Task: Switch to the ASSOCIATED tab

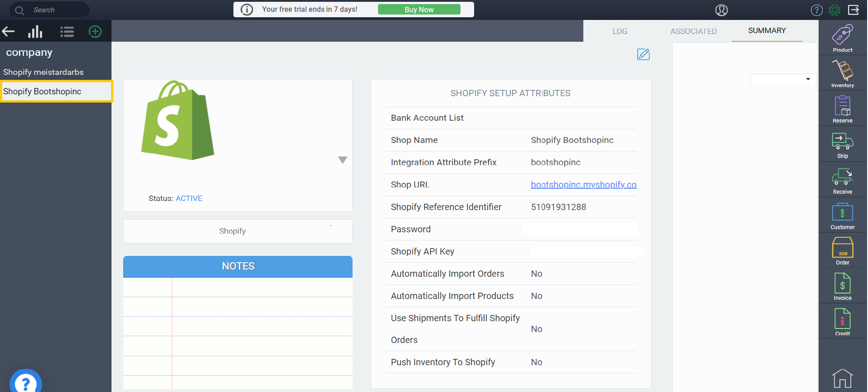Action: coord(693,31)
